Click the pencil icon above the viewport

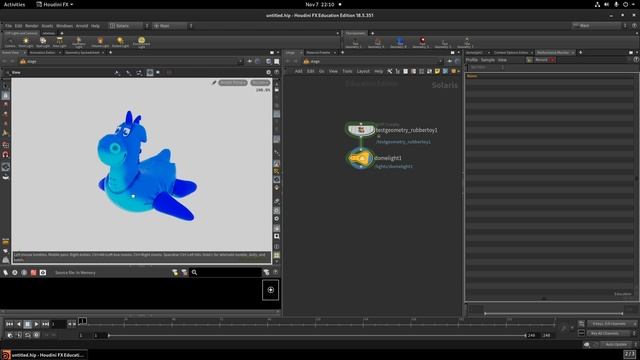[214, 82]
